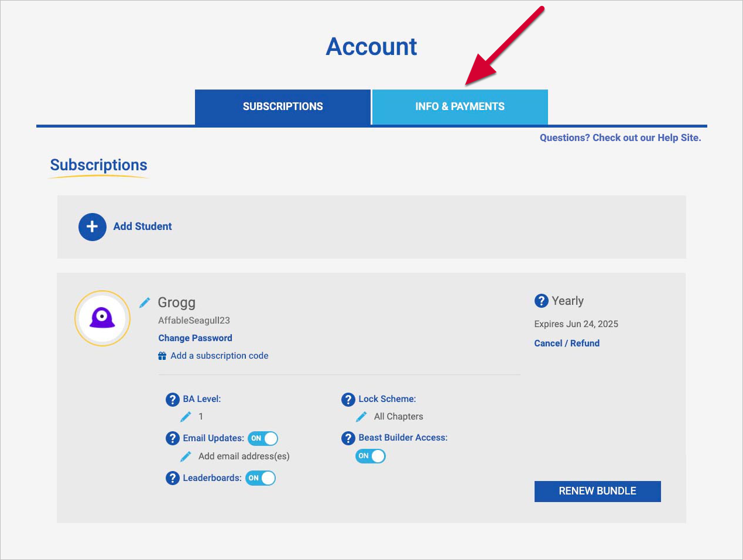Click the gift icon beside subscription code
This screenshot has height=560, width=743.
162,356
